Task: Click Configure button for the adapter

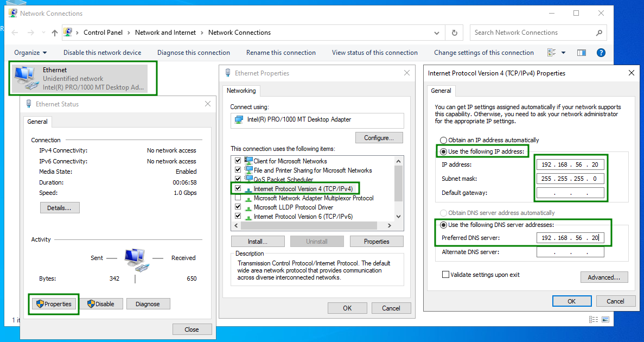Action: click(x=379, y=138)
